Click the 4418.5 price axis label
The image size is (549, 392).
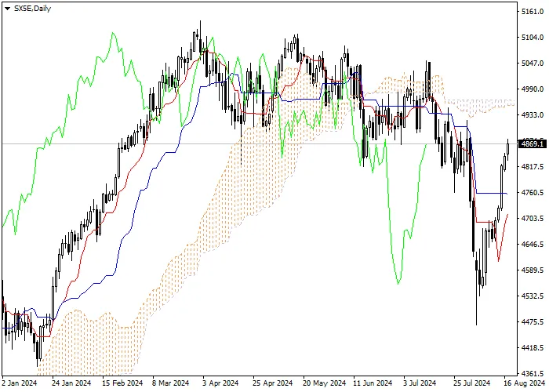point(533,348)
